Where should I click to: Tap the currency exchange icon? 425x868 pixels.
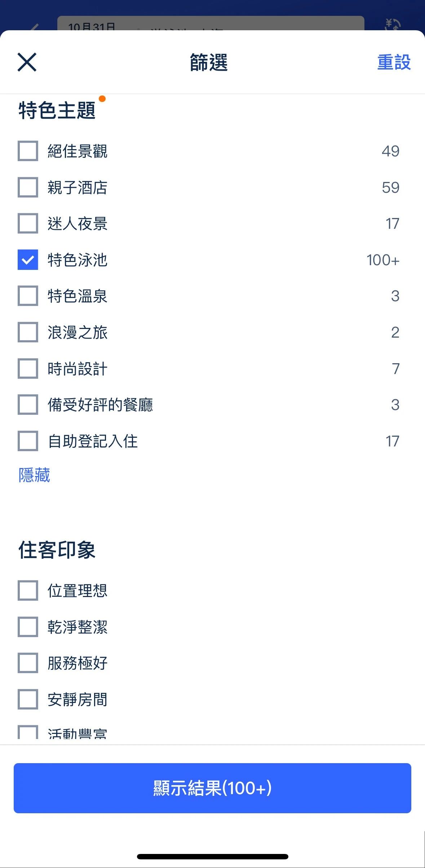(393, 24)
